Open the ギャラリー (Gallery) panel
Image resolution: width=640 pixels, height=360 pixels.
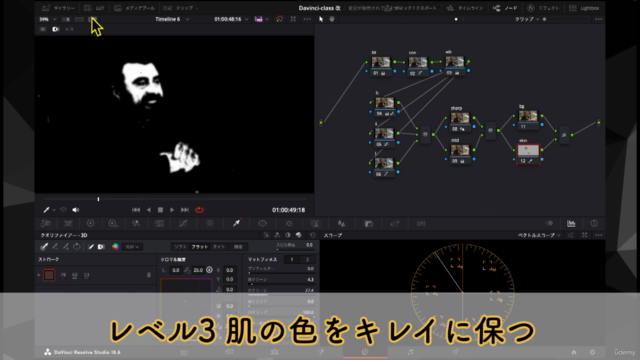point(58,8)
